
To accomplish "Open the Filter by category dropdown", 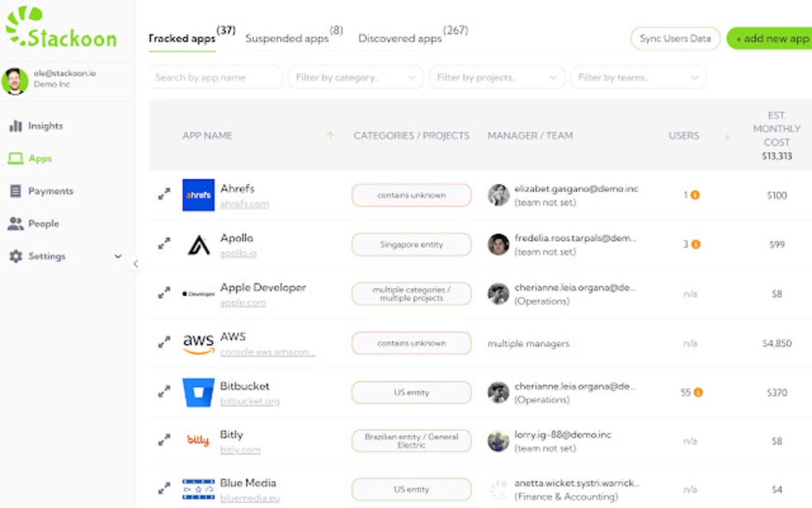I will [x=355, y=77].
